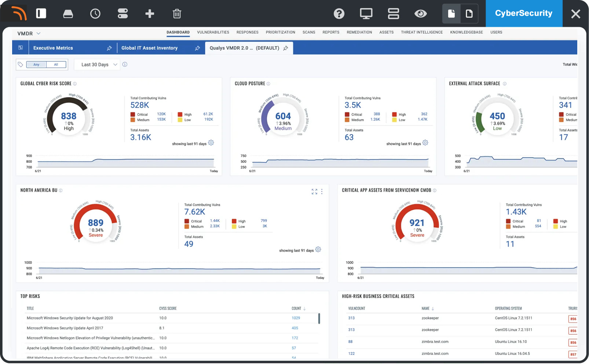Click vulncount 88 for zimbra.test.com
589x364 pixels.
pyautogui.click(x=350, y=342)
